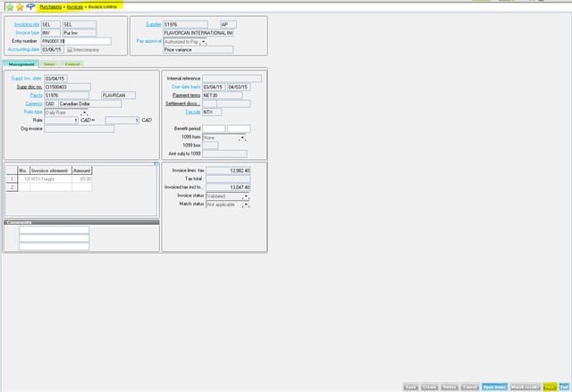572x392 pixels.
Task: Open the Pay approval dropdown
Action: tap(204, 41)
